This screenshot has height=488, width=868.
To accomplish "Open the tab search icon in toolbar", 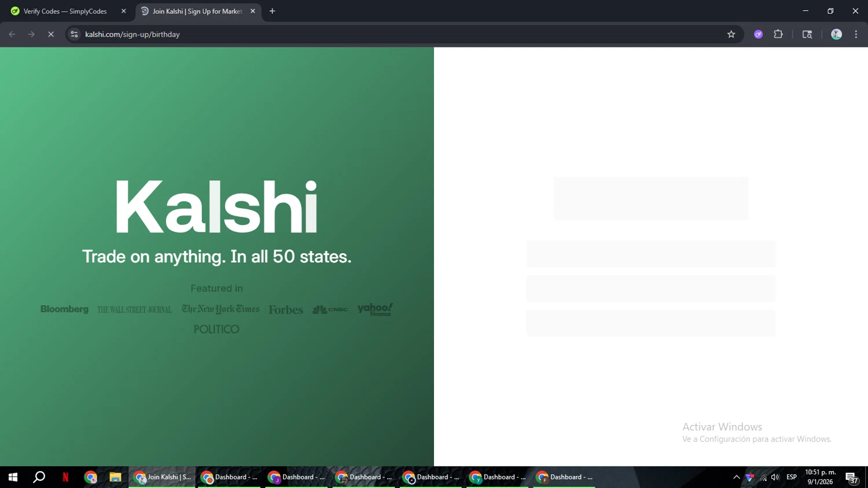I will 807,34.
